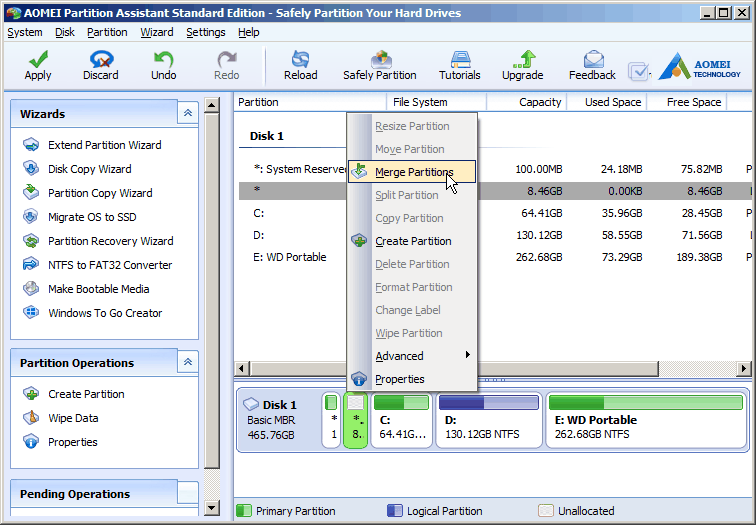Screen dimensions: 756x525
Task: Open the System menu
Action: point(25,32)
